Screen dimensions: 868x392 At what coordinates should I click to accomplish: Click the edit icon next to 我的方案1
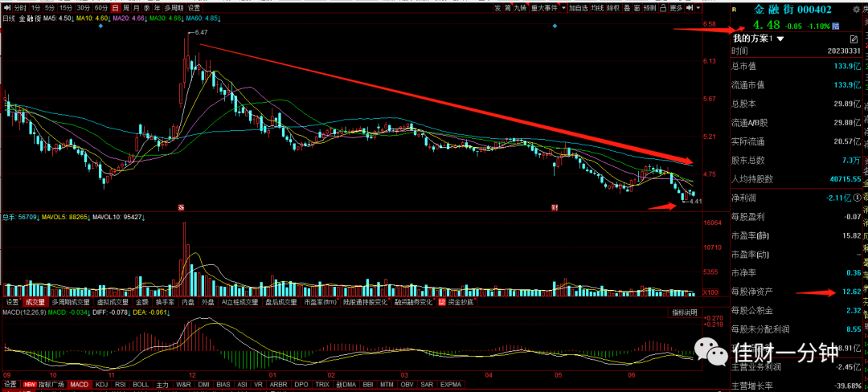click(x=853, y=39)
